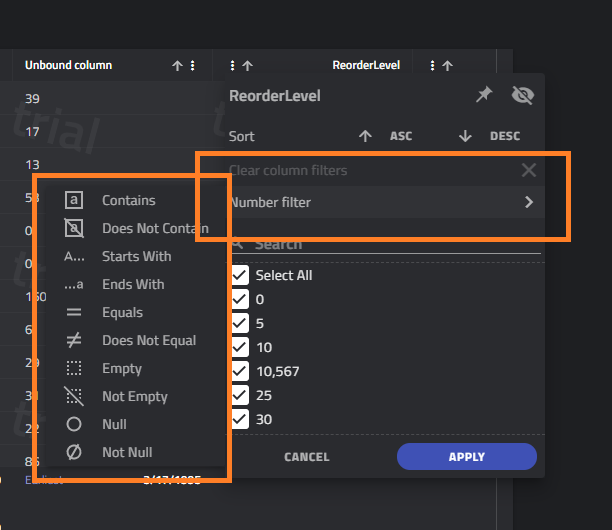Uncheck the value 0 checkbox

click(x=239, y=299)
